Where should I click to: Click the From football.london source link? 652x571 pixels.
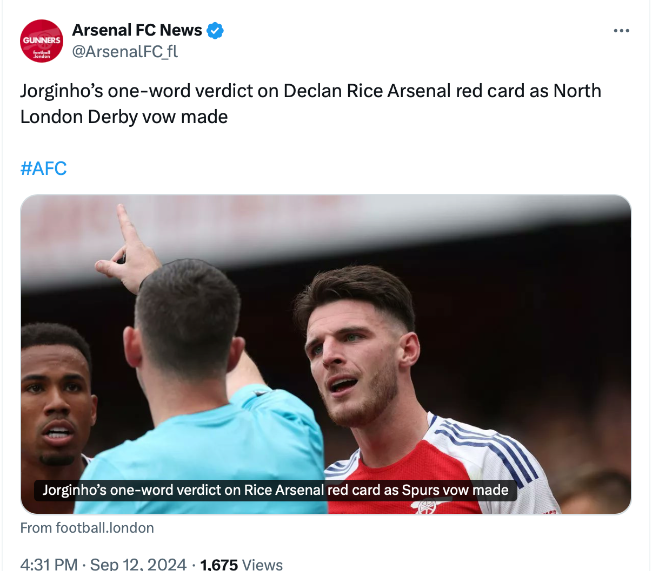87,528
